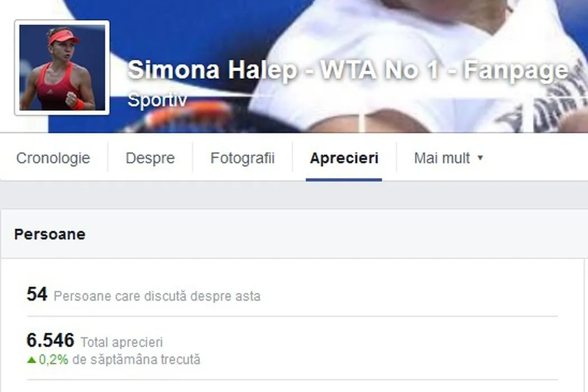Click the blue underline beneath the Aprecieri tab

tap(344, 180)
